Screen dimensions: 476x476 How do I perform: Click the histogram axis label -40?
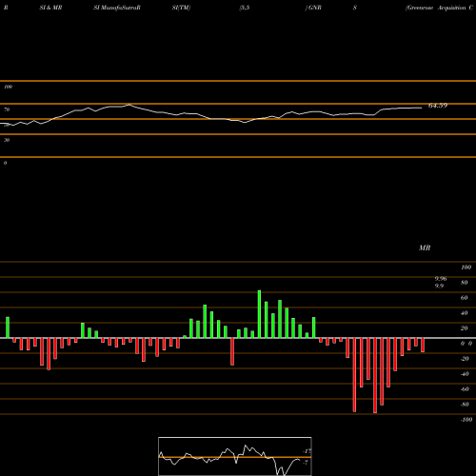coord(465,374)
